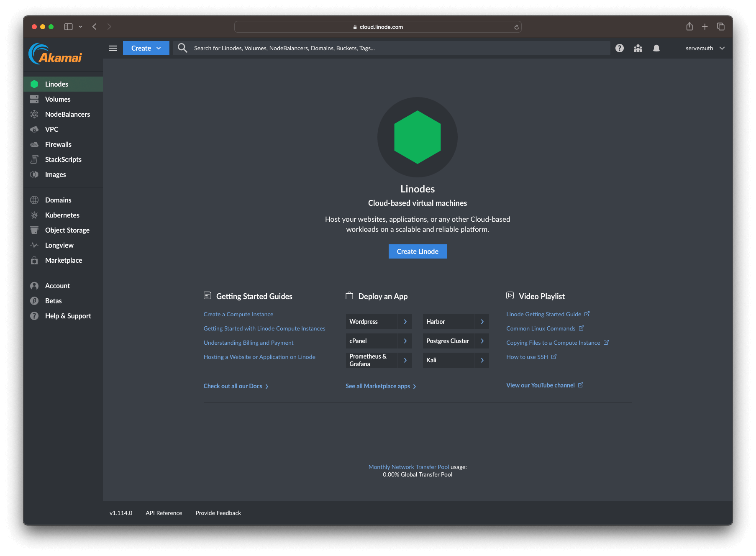The height and width of the screenshot is (556, 756).
Task: Open the notifications bell icon
Action: 656,48
